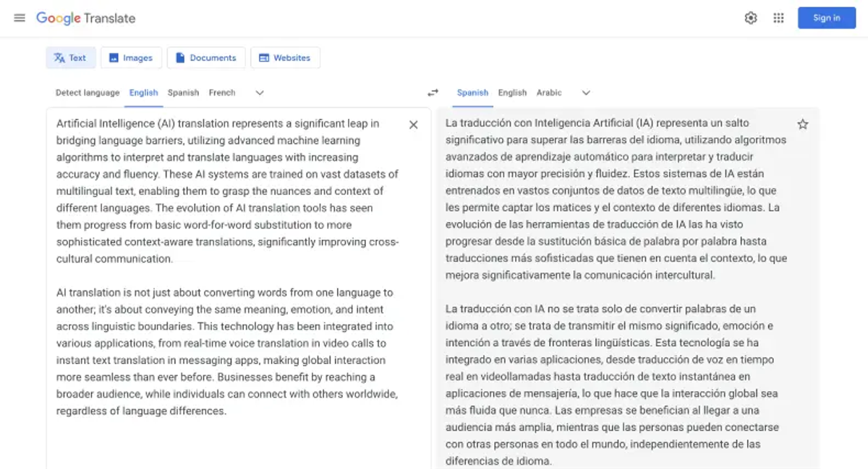Screen dimensions: 868x469
Task: Click the Spanish translation output text
Action: [616, 292]
